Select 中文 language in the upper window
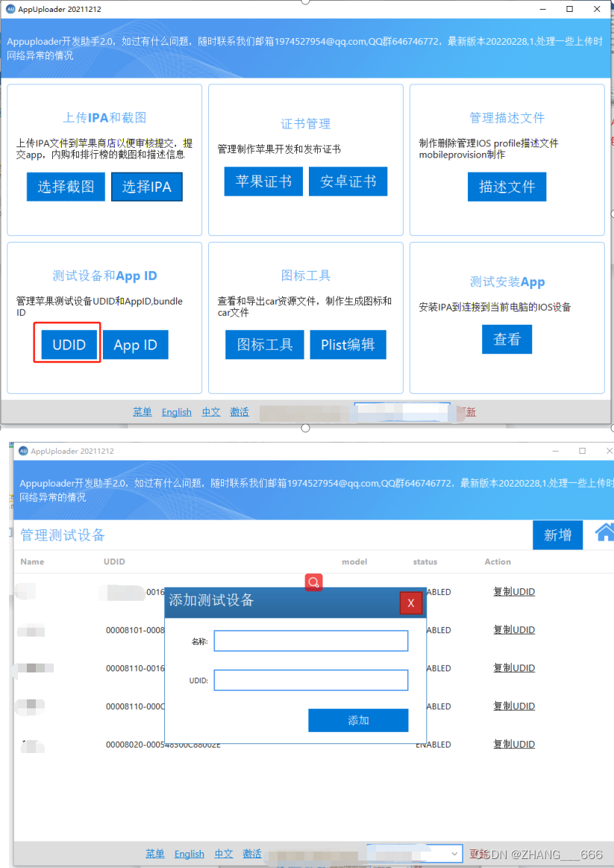 pos(210,412)
